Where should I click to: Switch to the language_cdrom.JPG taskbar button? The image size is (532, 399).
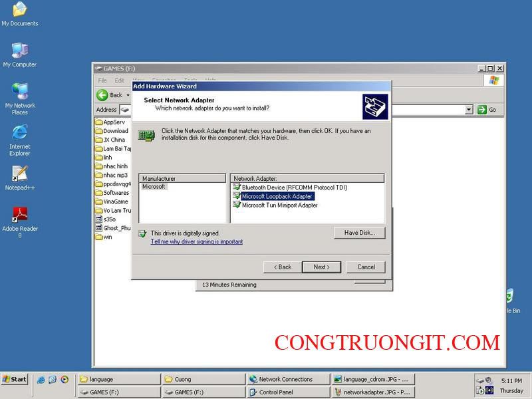click(373, 379)
